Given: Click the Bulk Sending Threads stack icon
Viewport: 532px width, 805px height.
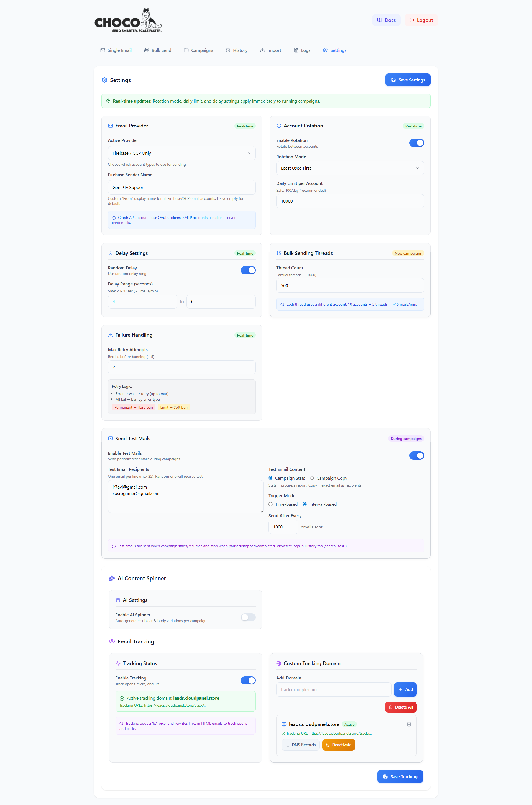Looking at the screenshot, I should 278,253.
